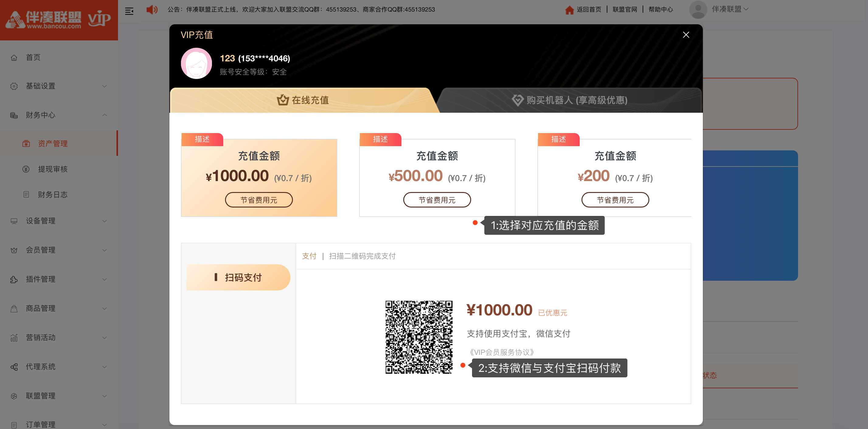Click 联盟官网 link in header
This screenshot has width=868, height=429.
pos(625,9)
